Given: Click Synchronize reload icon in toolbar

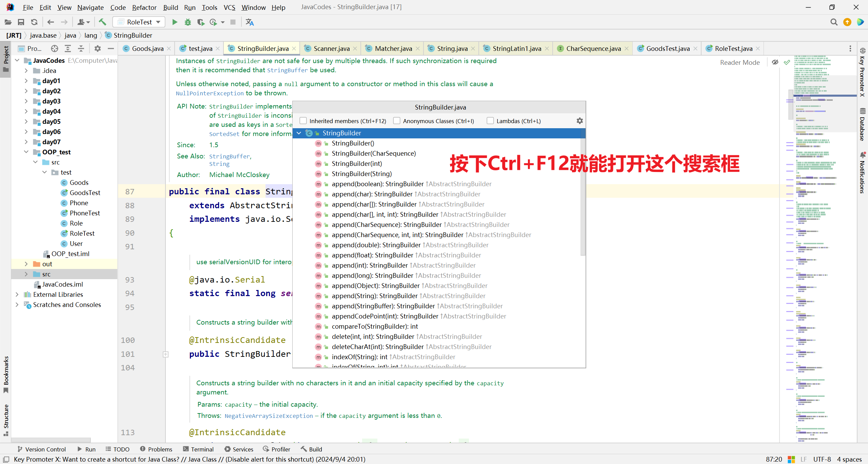Looking at the screenshot, I should [34, 22].
